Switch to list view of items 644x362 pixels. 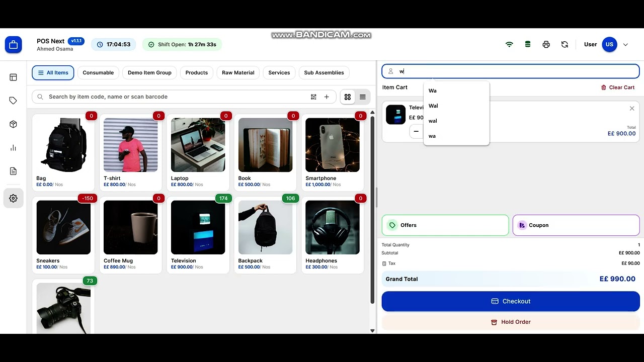click(363, 97)
